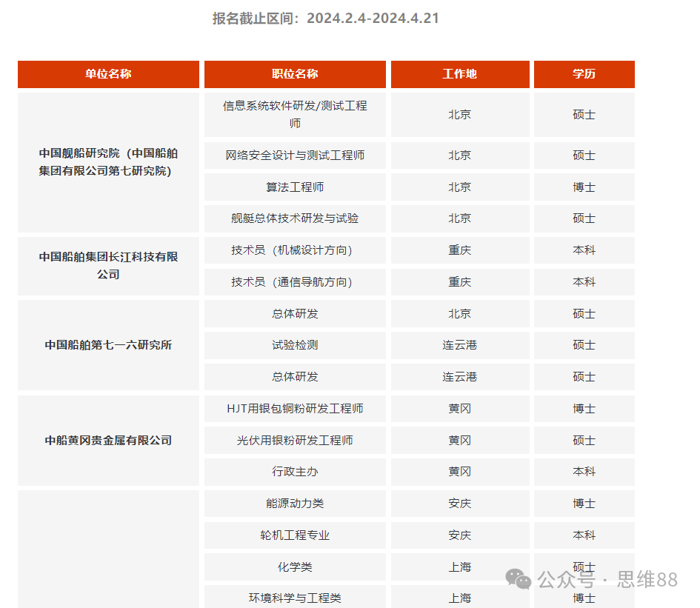Click the 中国船舶第七一六研究所 unit cell
Screen dimensions: 700x608
108,345
